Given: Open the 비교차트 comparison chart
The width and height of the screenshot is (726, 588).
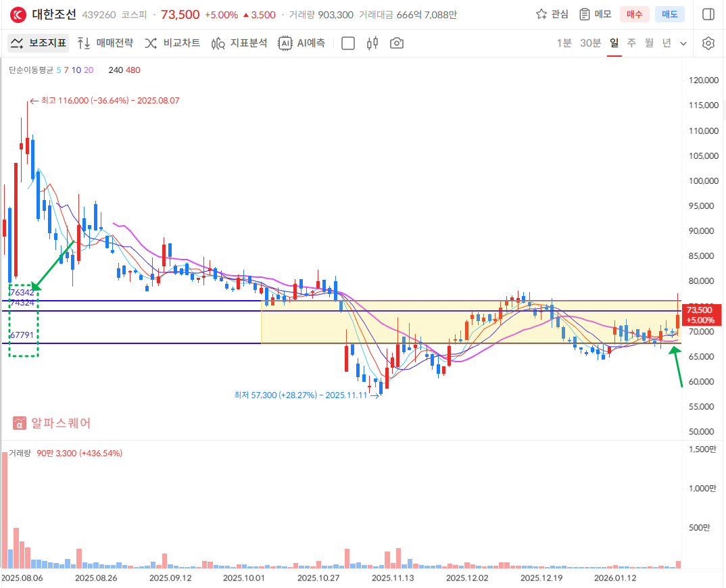Looking at the screenshot, I should pos(172,43).
